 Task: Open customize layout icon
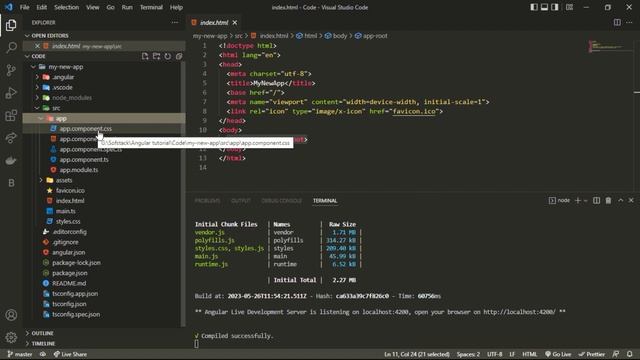point(569,7)
